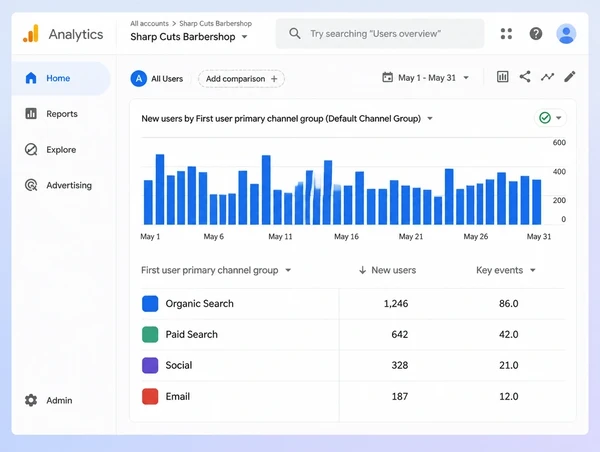Open the dropdown arrow beside the green checkmark
Image resolution: width=600 pixels, height=452 pixels.
pos(559,118)
